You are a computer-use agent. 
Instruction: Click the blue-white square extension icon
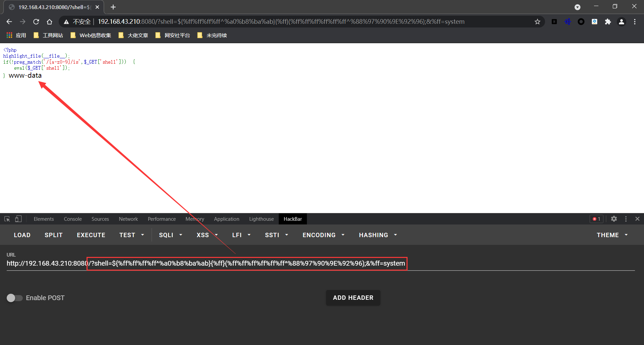(594, 22)
